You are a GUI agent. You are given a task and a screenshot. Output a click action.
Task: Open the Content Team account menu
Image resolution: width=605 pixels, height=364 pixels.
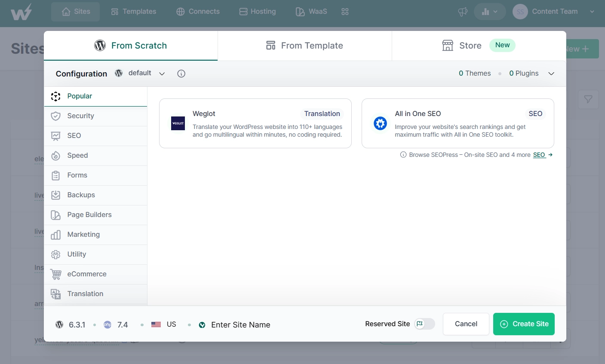(x=555, y=12)
